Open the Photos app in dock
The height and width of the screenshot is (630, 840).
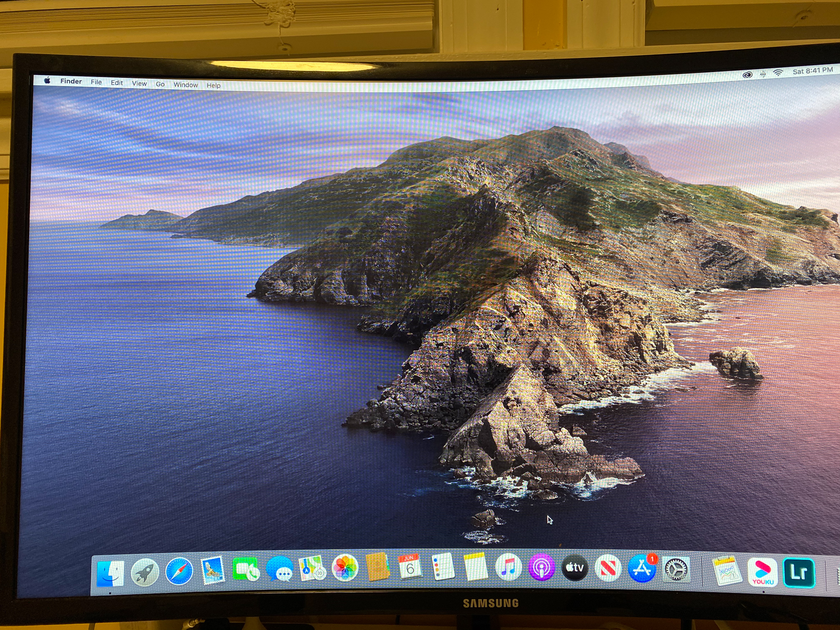tap(345, 568)
